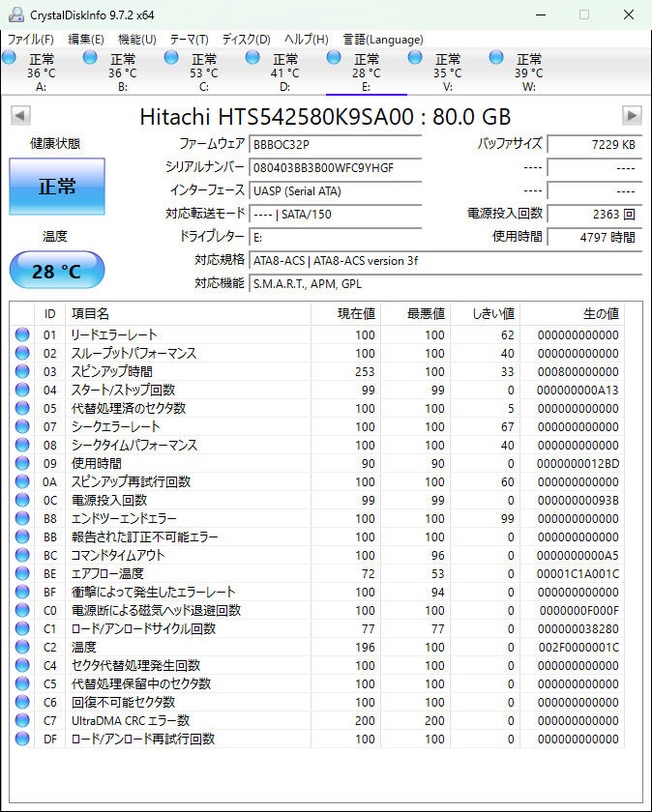Click status orb for ID 01 read error rate
The height and width of the screenshot is (812, 652).
coord(22,334)
